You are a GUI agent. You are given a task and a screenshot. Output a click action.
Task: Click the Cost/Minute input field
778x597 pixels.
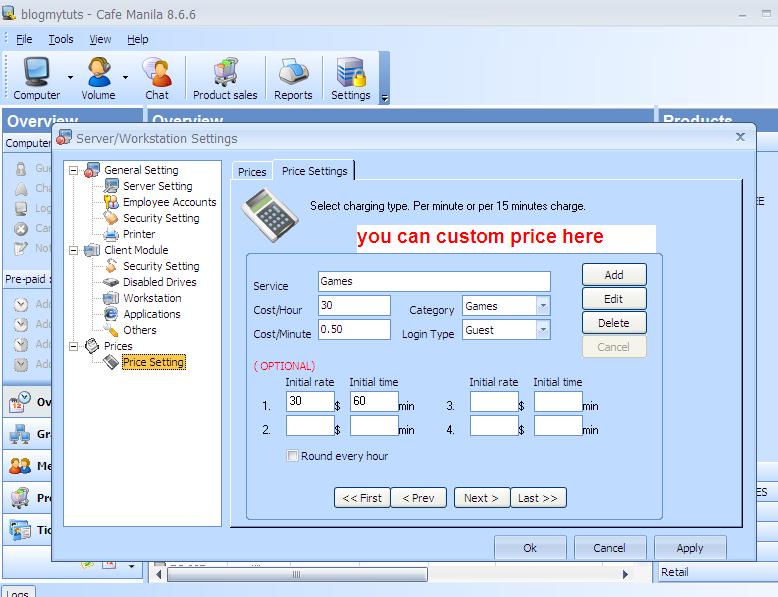[x=354, y=330]
